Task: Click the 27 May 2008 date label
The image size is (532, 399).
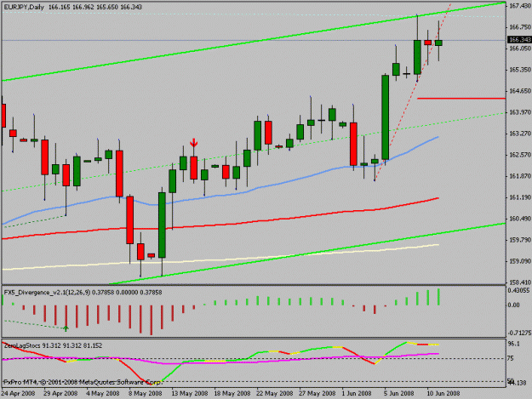Action: 317,393
